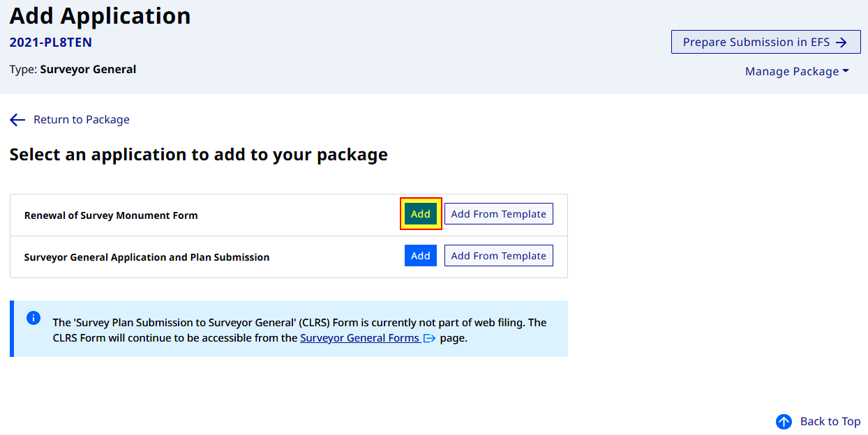The width and height of the screenshot is (868, 435).
Task: Open the Surveyor General Forms link
Action: click(359, 338)
